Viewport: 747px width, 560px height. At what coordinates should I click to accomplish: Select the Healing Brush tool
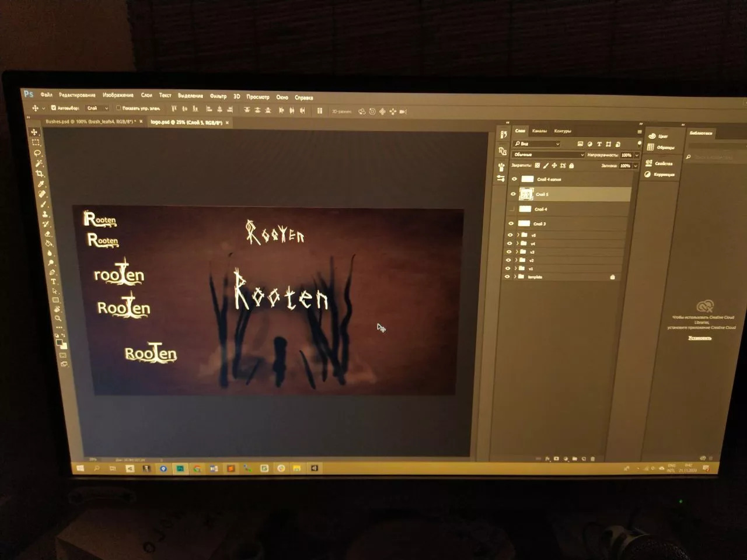41,194
